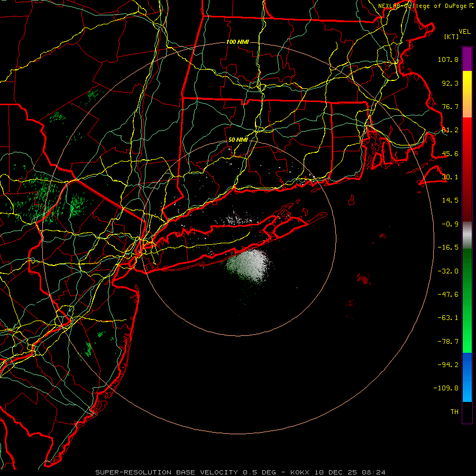Click the [KT] units label
Screen dimensions: 476x476
[452, 36]
